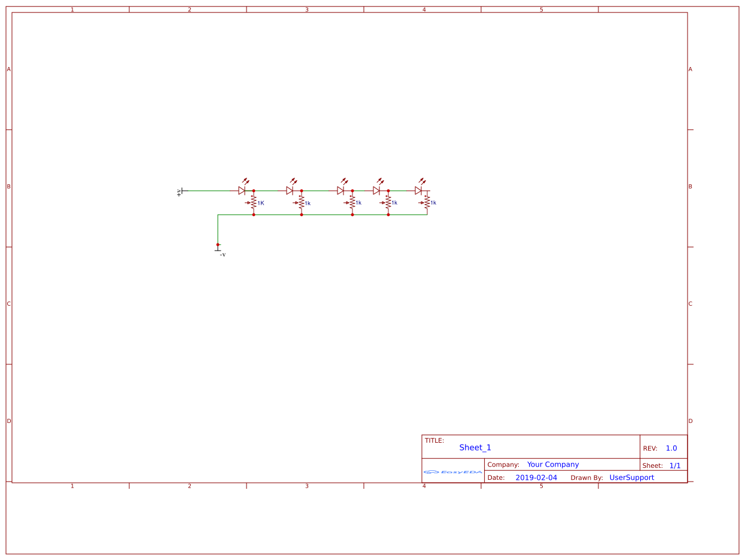Select the rightmost 1k resistor
745x560 pixels.
[427, 203]
